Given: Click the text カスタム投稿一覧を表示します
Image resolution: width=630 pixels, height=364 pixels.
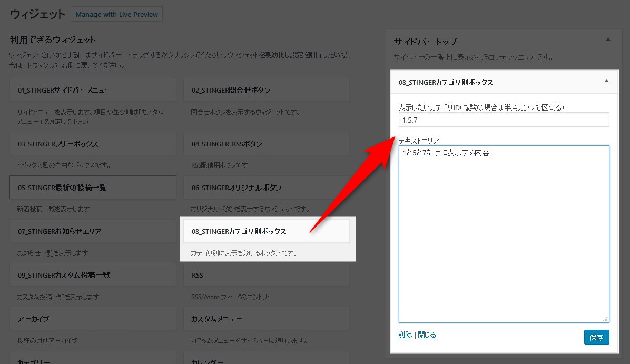Looking at the screenshot, I should pyautogui.click(x=58, y=297).
